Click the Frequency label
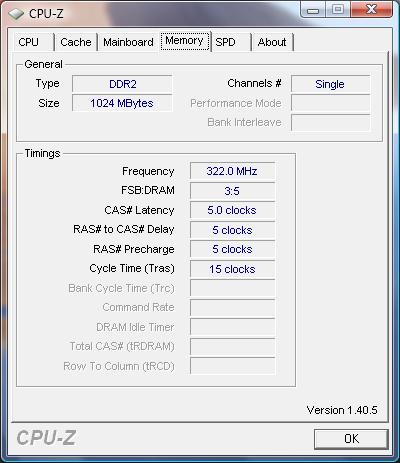The image size is (400, 463). pos(148,171)
